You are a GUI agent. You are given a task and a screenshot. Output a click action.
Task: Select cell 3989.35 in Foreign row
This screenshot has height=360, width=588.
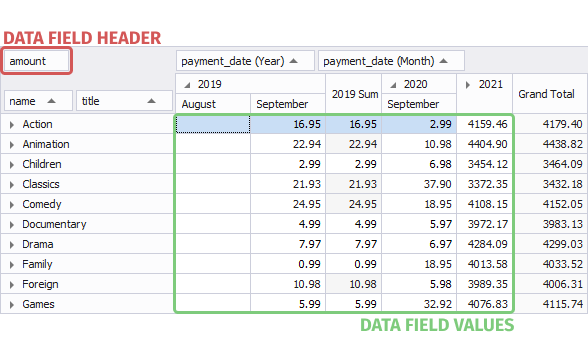coord(484,284)
